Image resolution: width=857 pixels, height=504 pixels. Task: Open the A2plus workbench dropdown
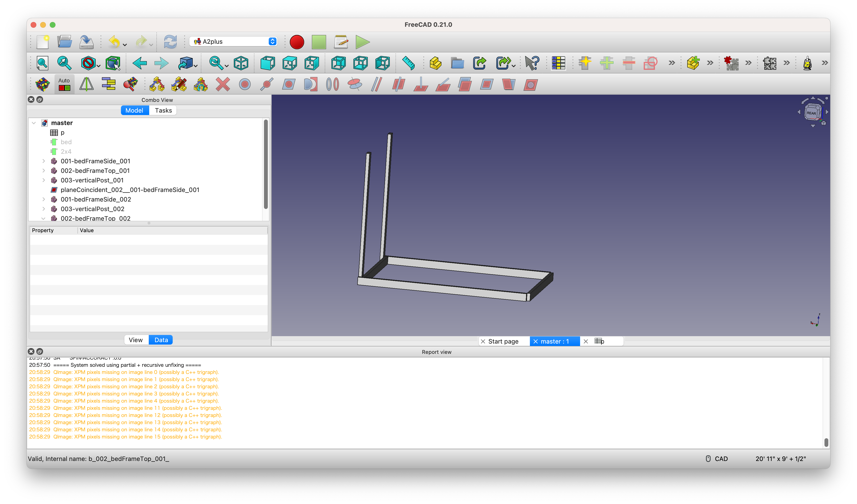tap(233, 42)
